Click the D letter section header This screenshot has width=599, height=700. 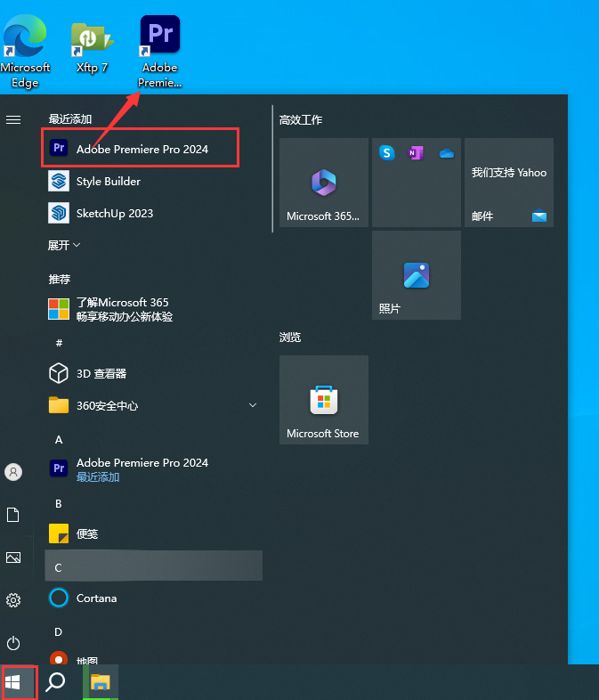[x=59, y=631]
